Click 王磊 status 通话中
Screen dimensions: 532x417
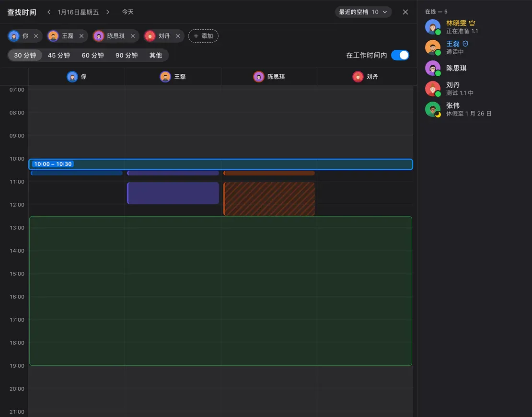455,52
